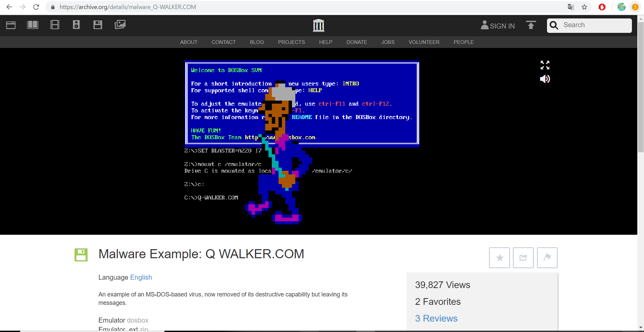
Task: Go to Internet Archive home logo
Action: pyautogui.click(x=318, y=25)
